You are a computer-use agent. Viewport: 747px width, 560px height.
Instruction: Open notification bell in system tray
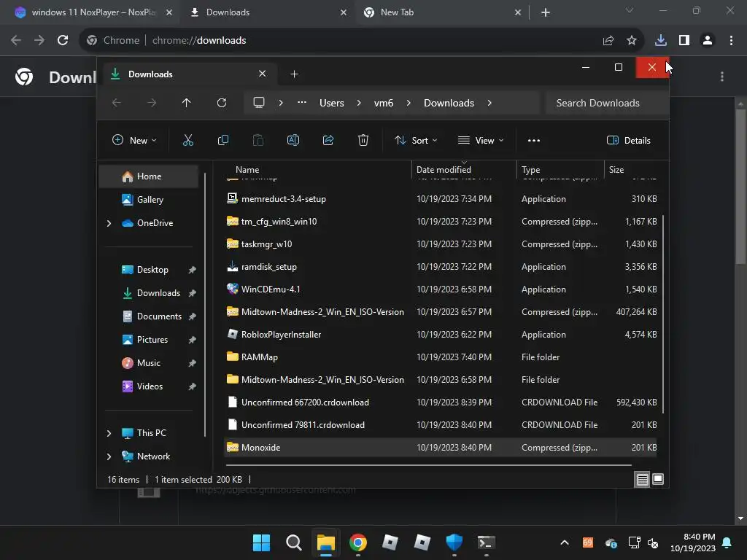(727, 542)
